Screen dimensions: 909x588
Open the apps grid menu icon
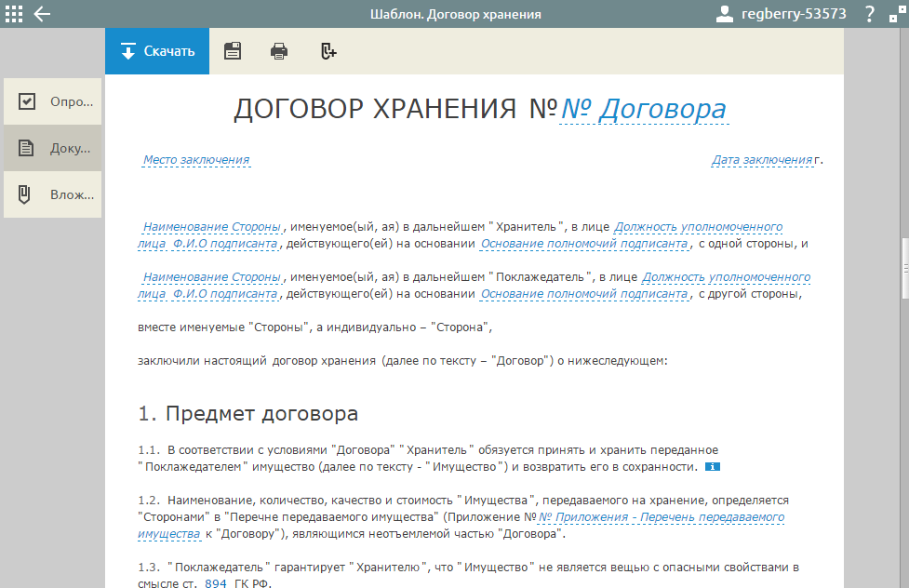[14, 14]
